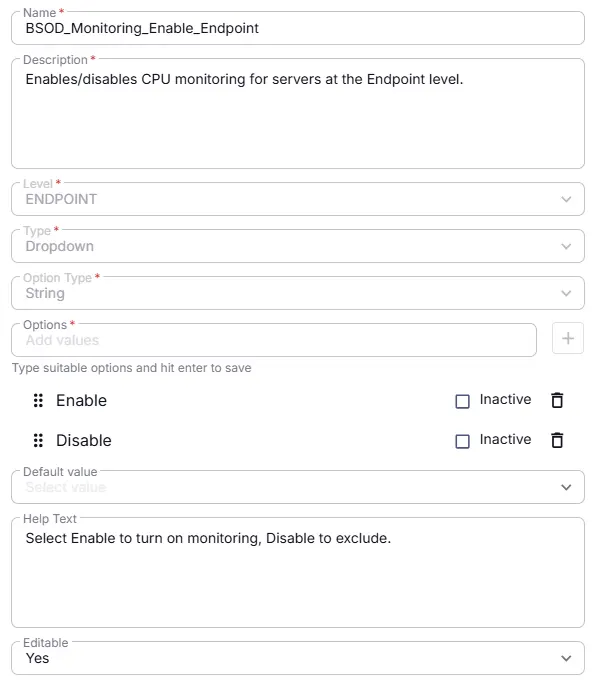Grab the drag handle beside Enable
The width and height of the screenshot is (597, 682).
click(38, 400)
